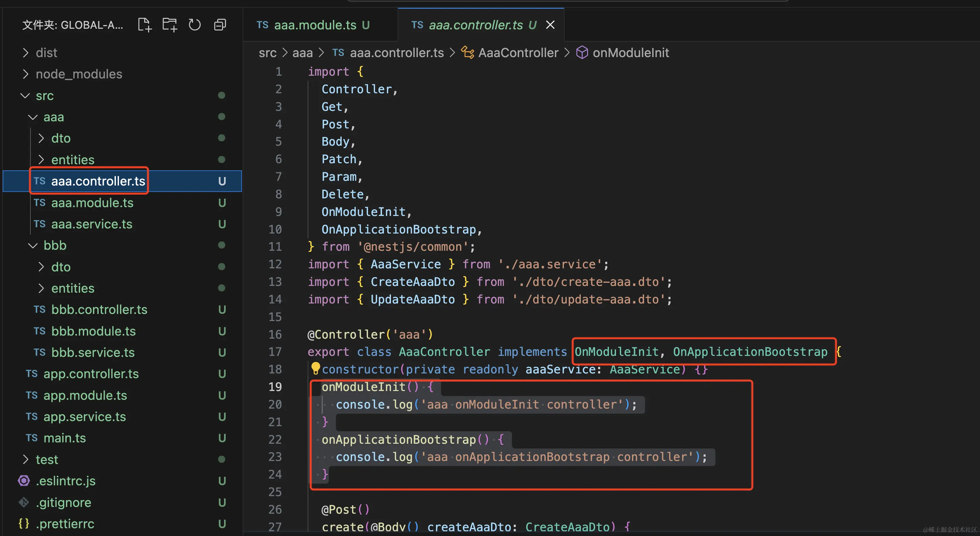Click the New Folder icon in explorer header
The image size is (980, 536).
point(170,25)
